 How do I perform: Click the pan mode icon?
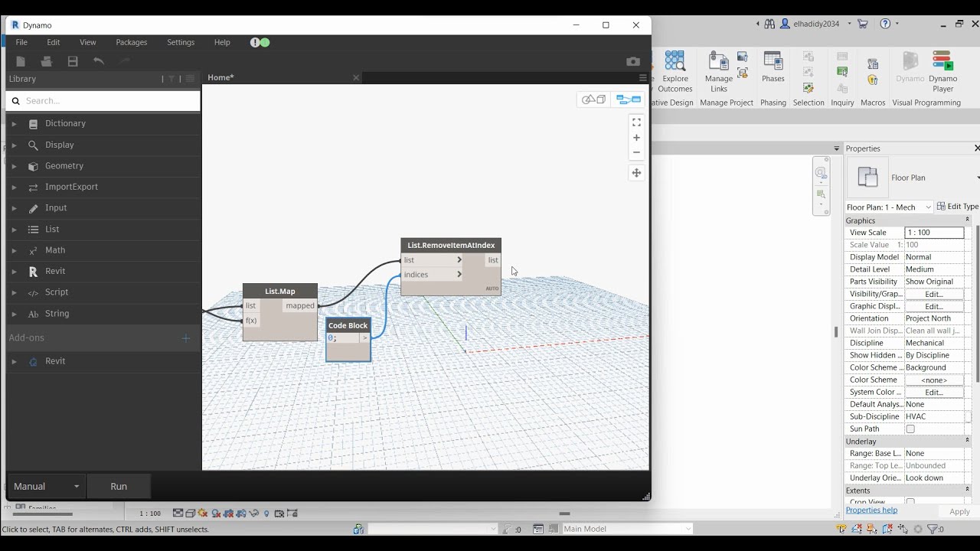636,173
